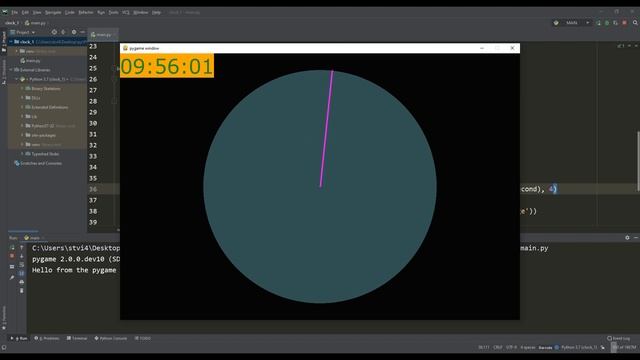Screen dimensions: 640x360
Task: Click Run with Coverage icon in toolbar
Action: pos(616,23)
